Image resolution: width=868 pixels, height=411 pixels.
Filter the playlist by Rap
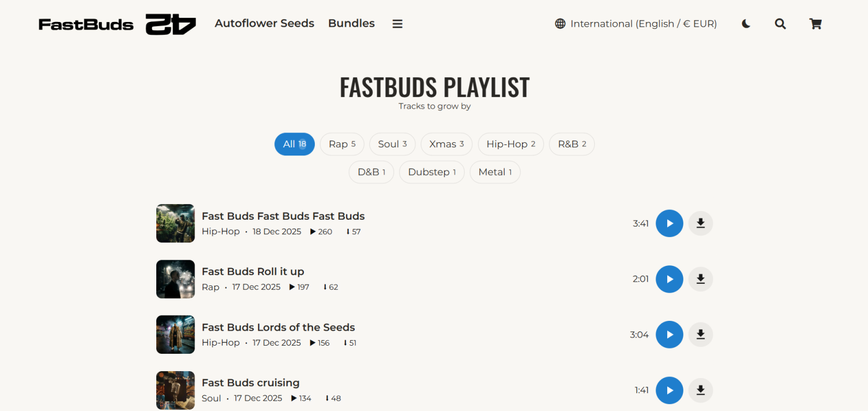pos(342,145)
